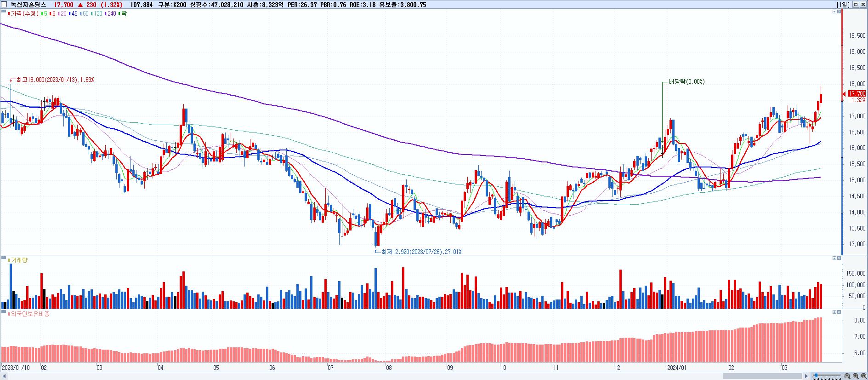Click the zoom in magnifier icon

(x=855, y=376)
